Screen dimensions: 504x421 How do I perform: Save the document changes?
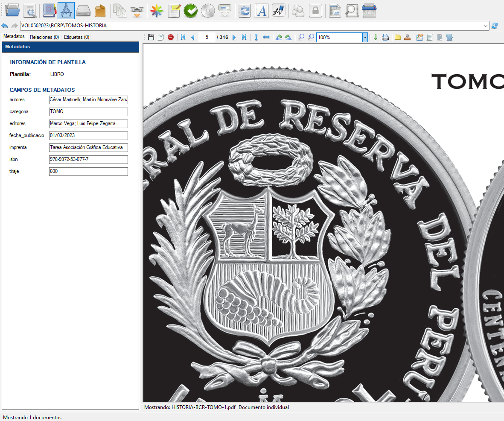click(x=151, y=37)
